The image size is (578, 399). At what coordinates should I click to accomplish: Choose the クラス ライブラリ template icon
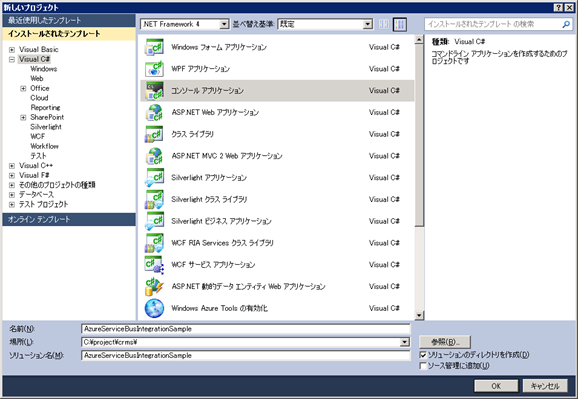point(154,134)
